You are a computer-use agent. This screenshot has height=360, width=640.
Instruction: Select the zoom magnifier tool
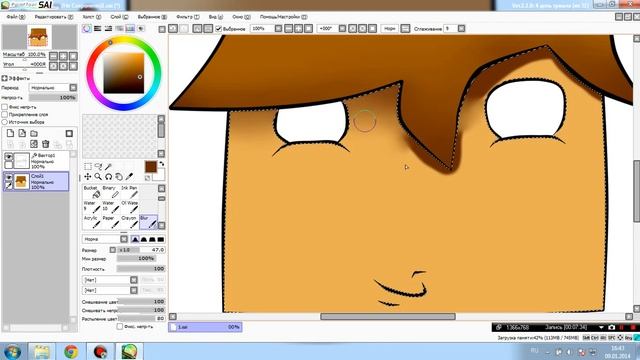tap(98, 176)
